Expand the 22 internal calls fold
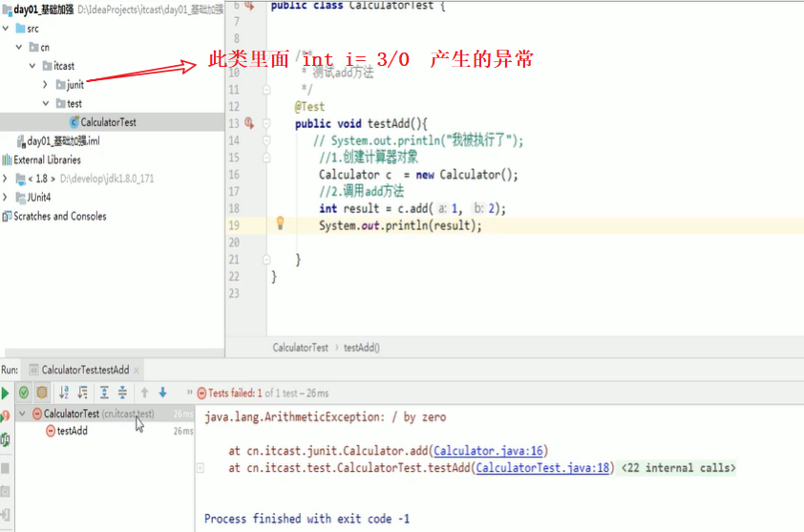 coord(678,468)
